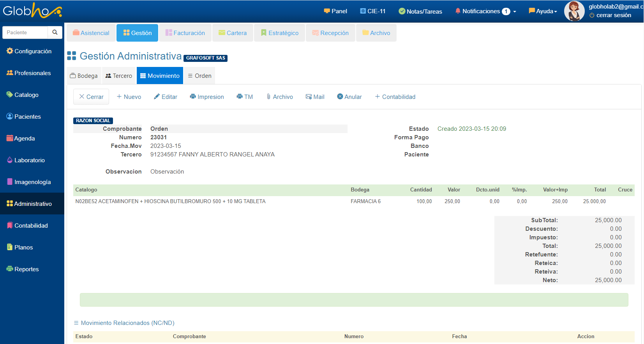This screenshot has width=644, height=344.
Task: Switch to the Facturación tab
Action: pos(185,33)
